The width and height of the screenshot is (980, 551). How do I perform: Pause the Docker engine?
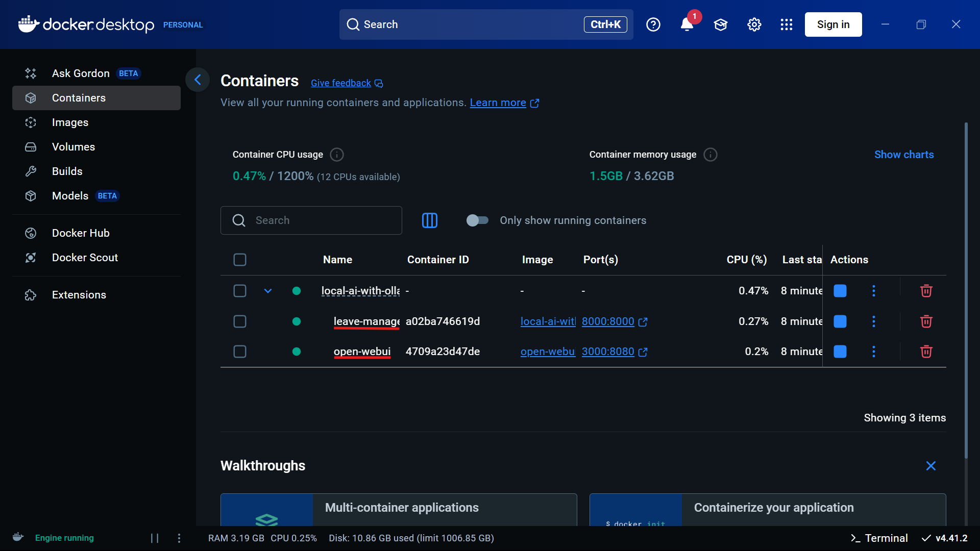tap(155, 538)
